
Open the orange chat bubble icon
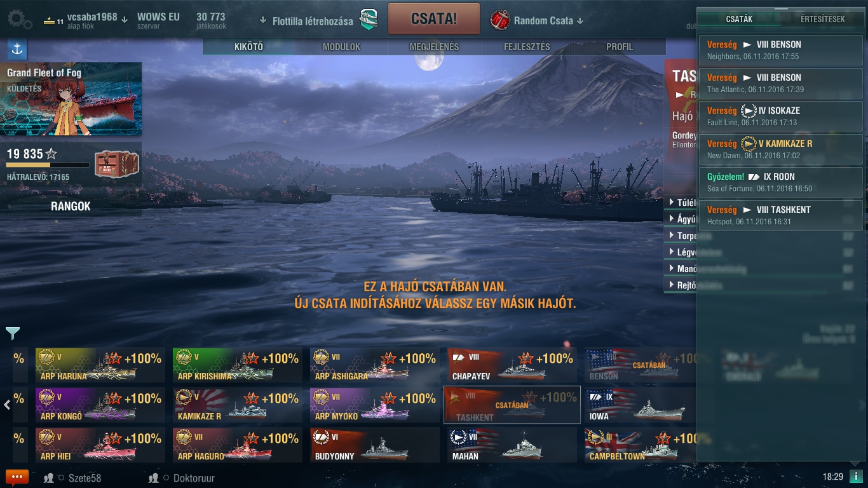pyautogui.click(x=17, y=477)
